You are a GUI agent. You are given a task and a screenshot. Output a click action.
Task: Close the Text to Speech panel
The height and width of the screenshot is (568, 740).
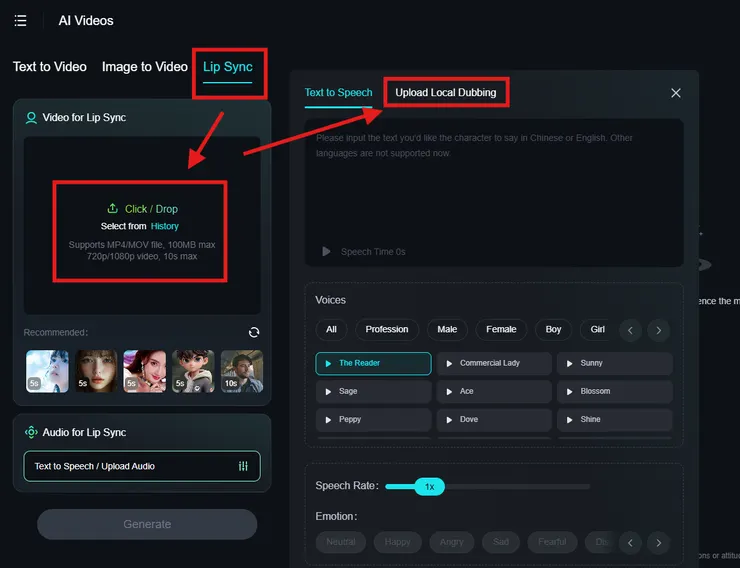point(676,93)
